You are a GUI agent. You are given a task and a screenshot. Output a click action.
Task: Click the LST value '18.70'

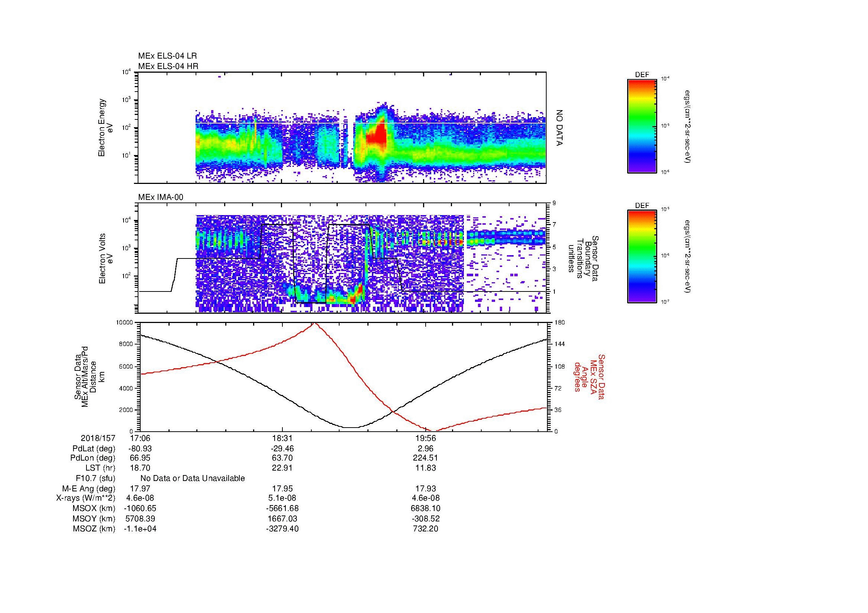click(x=140, y=468)
